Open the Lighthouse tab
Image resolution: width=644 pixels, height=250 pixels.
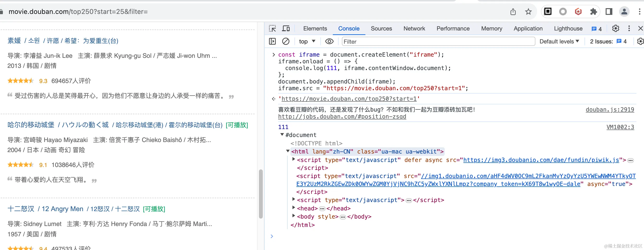(x=568, y=29)
